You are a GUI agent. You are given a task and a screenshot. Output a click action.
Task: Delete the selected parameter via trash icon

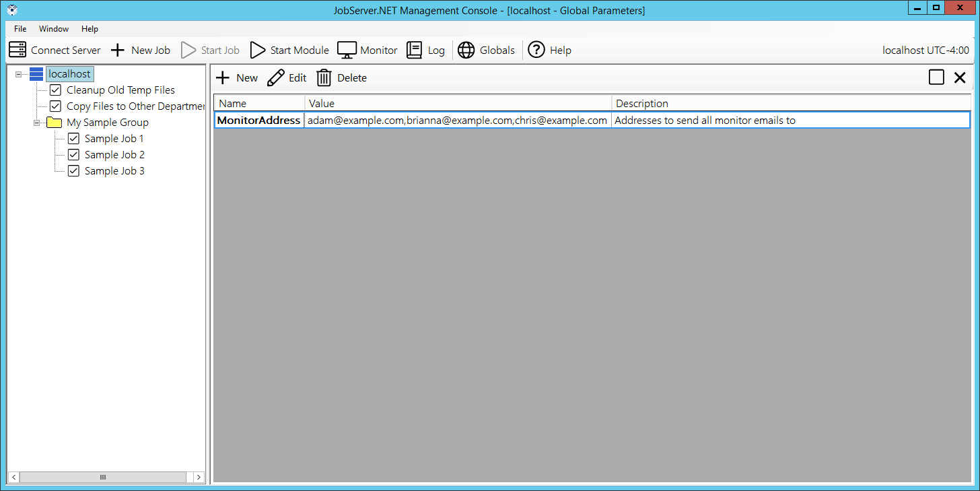[x=324, y=78]
